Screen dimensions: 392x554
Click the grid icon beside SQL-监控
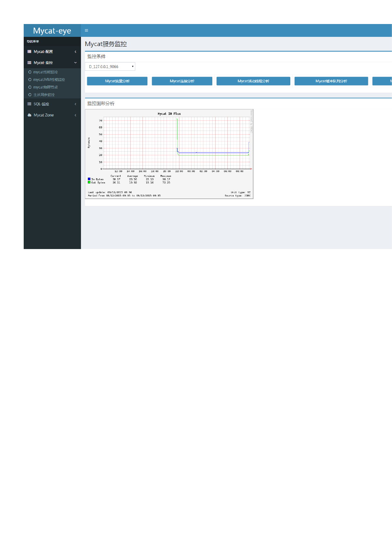click(29, 104)
